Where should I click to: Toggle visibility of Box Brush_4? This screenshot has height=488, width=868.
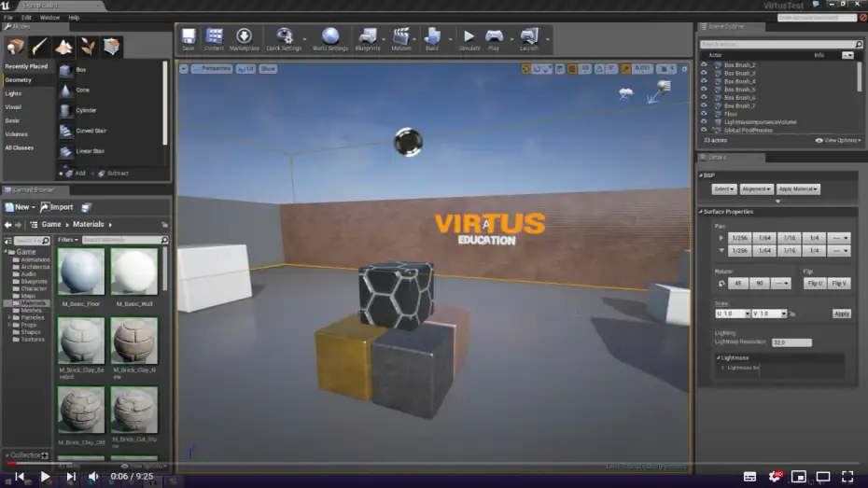(704, 81)
